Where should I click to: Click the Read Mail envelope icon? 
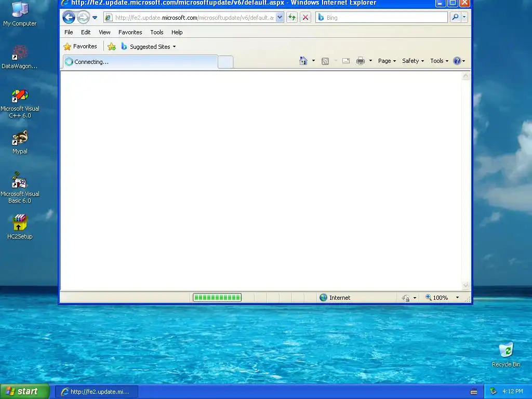pyautogui.click(x=345, y=61)
